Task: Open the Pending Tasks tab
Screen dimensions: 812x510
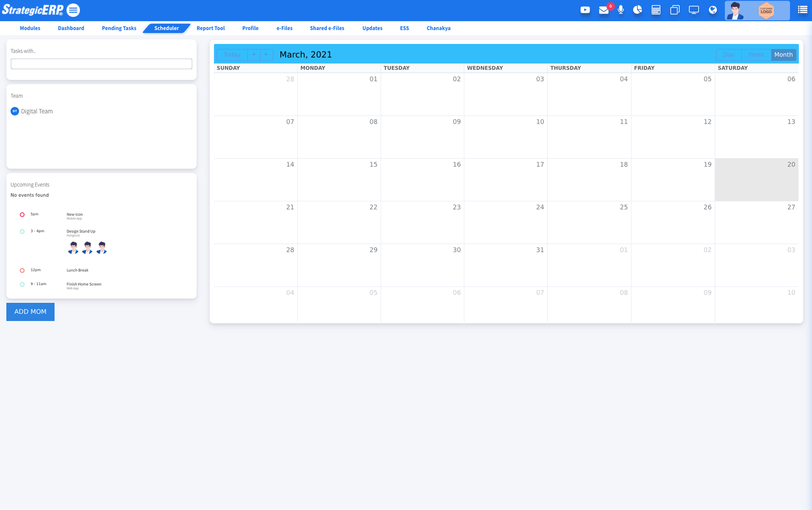Action: click(119, 28)
